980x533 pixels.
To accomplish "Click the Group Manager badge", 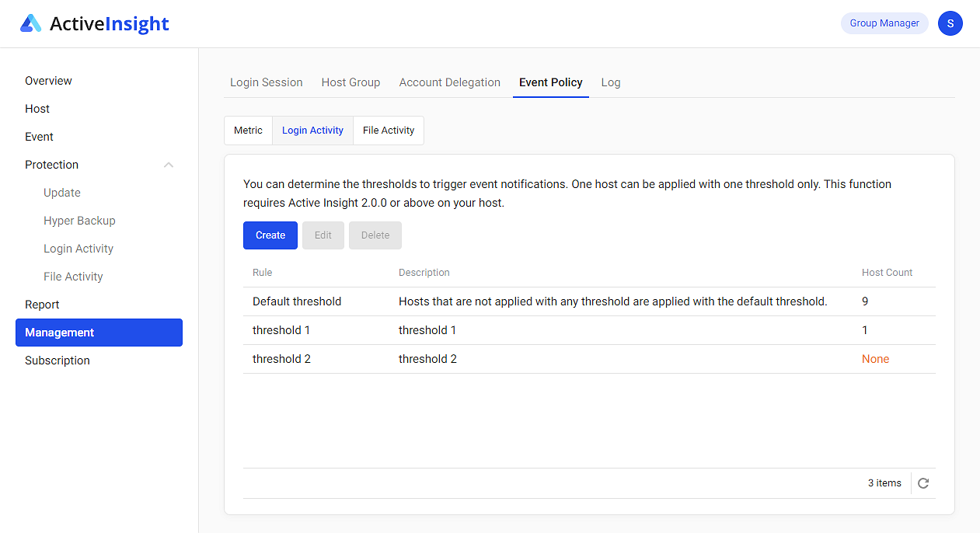I will pyautogui.click(x=884, y=23).
